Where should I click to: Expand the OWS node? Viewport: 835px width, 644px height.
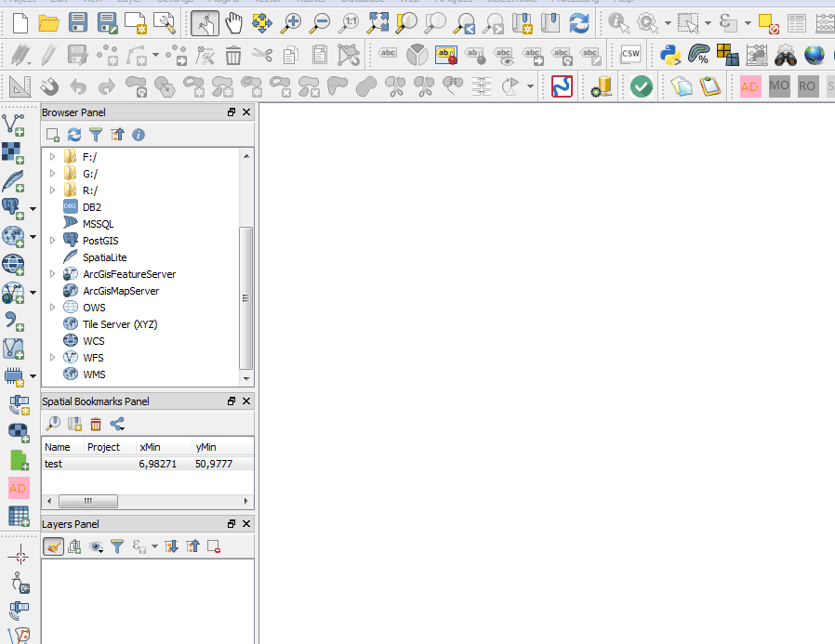[52, 307]
